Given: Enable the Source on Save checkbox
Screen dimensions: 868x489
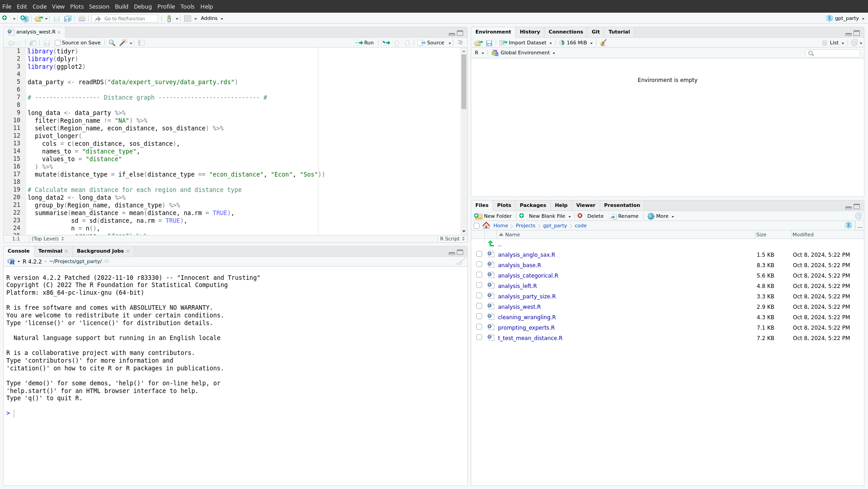Looking at the screenshot, I should point(58,43).
